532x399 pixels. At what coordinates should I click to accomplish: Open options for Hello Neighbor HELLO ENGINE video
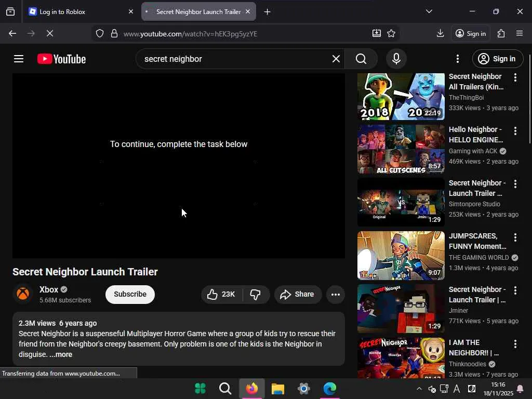coord(515,131)
